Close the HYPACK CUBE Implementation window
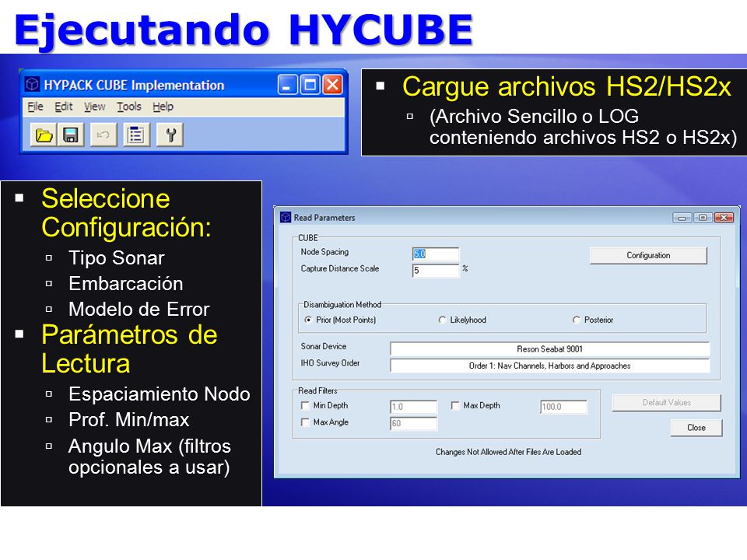The image size is (747, 560). (332, 86)
